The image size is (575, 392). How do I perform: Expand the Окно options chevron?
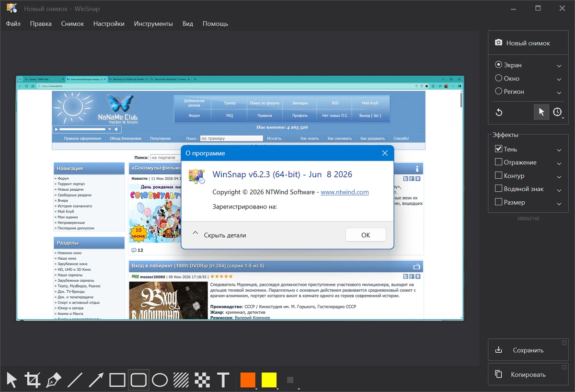[x=559, y=79]
